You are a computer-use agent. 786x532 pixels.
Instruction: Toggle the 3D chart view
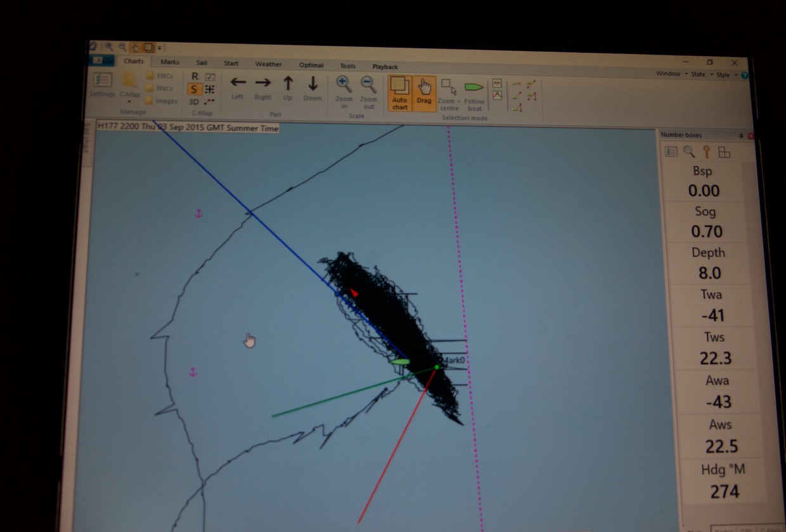click(193, 101)
